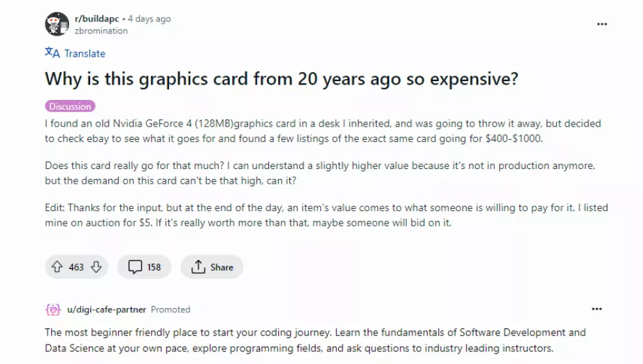Viewport: 643px width, 364px height.
Task: Open zbromination's user profile
Action: (101, 31)
